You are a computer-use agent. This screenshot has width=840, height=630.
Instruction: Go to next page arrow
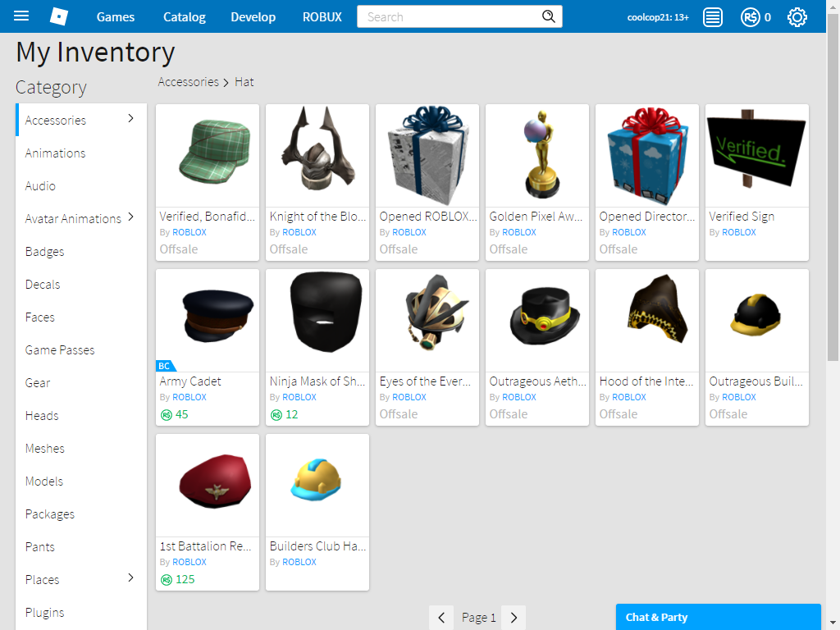(514, 618)
